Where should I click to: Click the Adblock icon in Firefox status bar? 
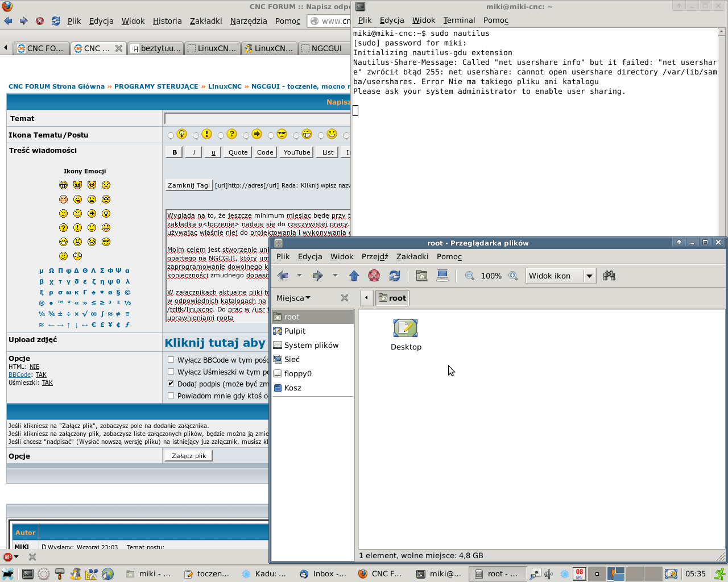pos(8,557)
